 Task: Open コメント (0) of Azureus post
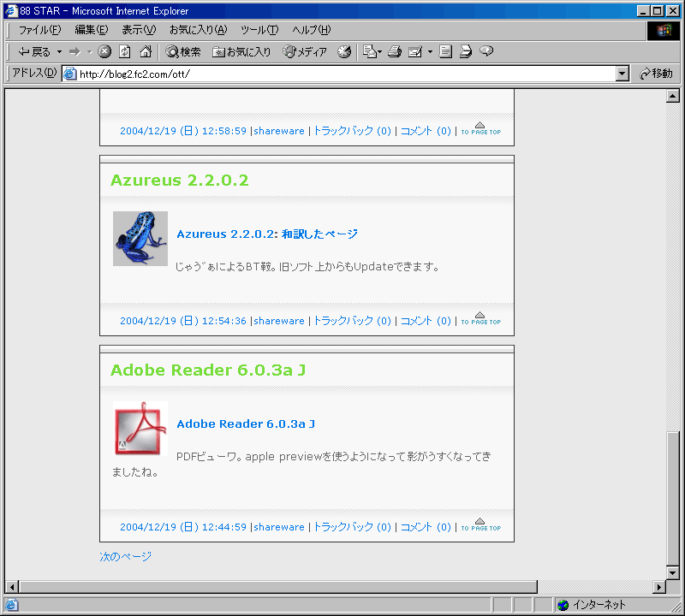(426, 321)
